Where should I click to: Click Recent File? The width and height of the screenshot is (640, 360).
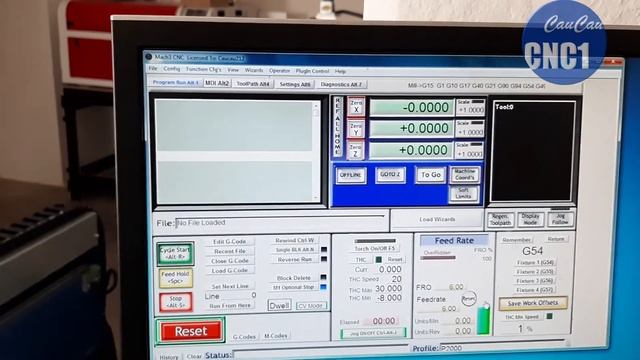pos(230,251)
